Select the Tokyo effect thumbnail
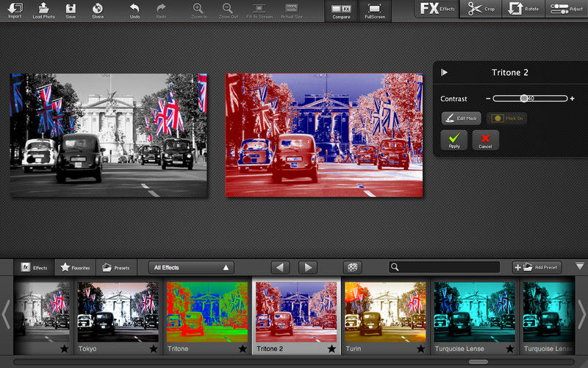588x368 pixels. point(118,312)
